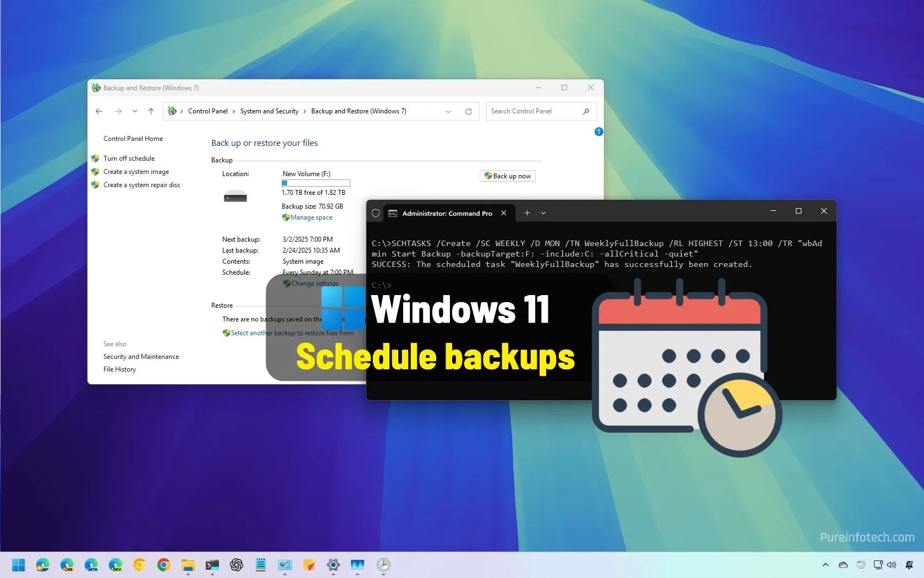Viewport: 924px width, 578px height.
Task: Click the SUCCESS message in Command Prompt
Action: pyautogui.click(x=562, y=265)
